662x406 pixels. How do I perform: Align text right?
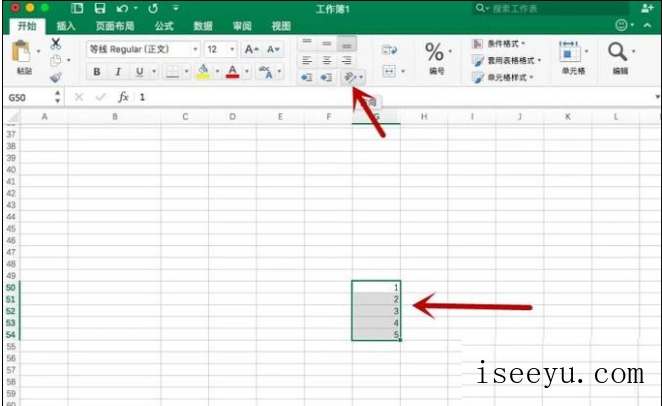347,60
